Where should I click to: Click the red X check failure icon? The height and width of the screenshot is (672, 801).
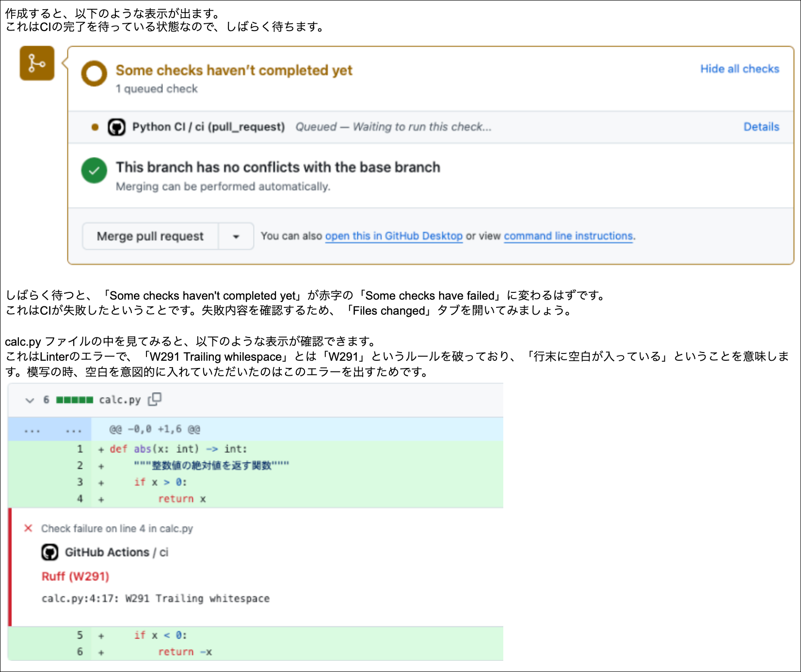[x=28, y=528]
